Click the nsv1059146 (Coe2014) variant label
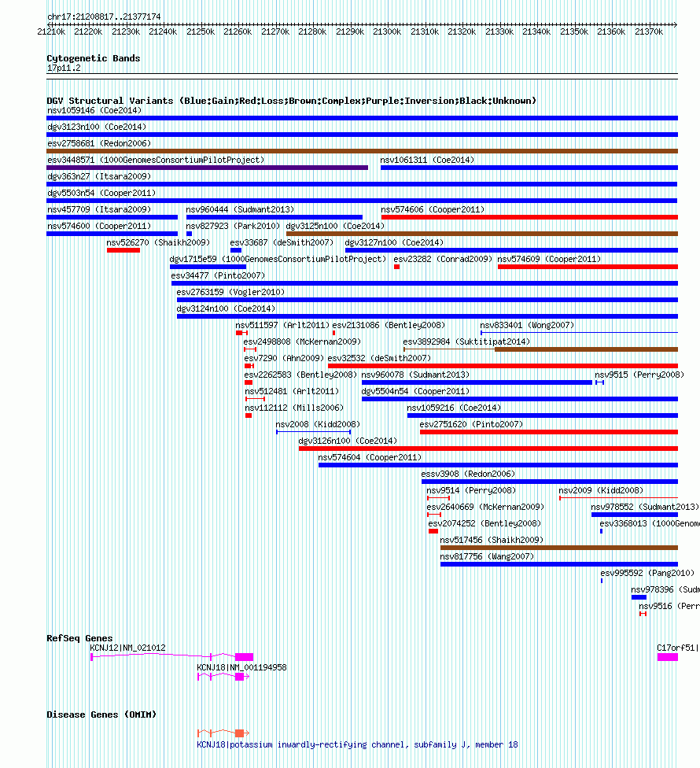This screenshot has width=700, height=768. 94,110
